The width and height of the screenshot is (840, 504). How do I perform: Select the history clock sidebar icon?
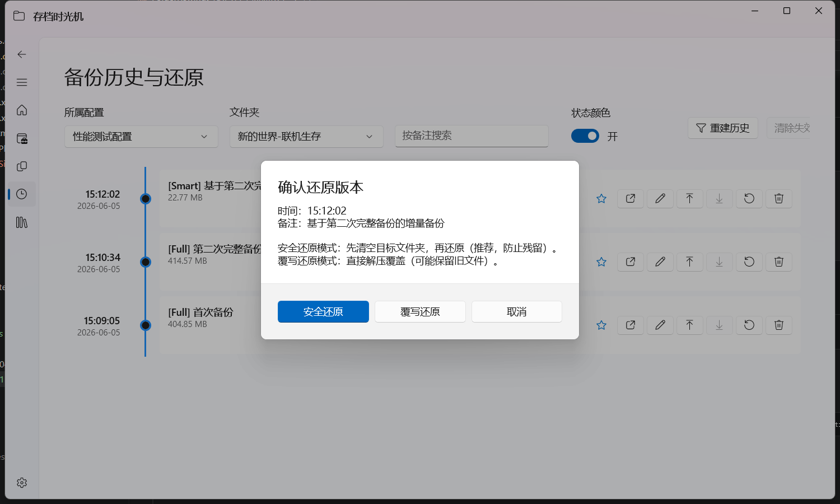coord(22,194)
